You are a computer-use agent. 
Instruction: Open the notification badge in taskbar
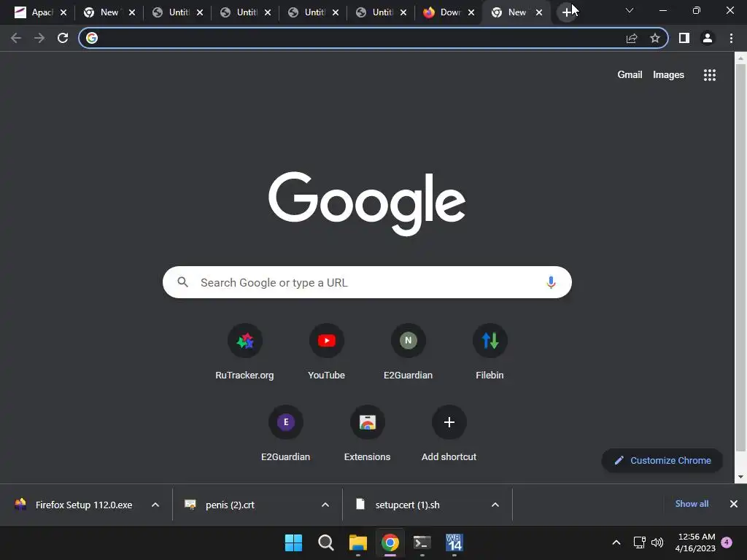727,542
